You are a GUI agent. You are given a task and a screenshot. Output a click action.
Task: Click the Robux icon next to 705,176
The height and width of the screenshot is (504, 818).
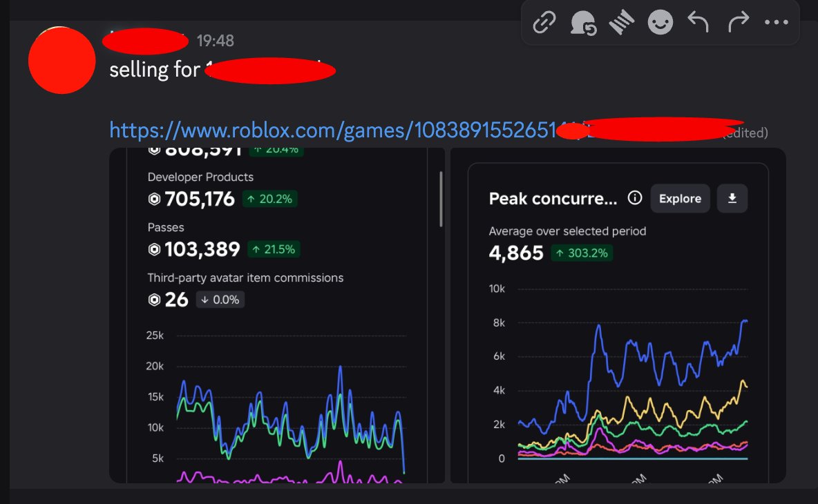[155, 199]
